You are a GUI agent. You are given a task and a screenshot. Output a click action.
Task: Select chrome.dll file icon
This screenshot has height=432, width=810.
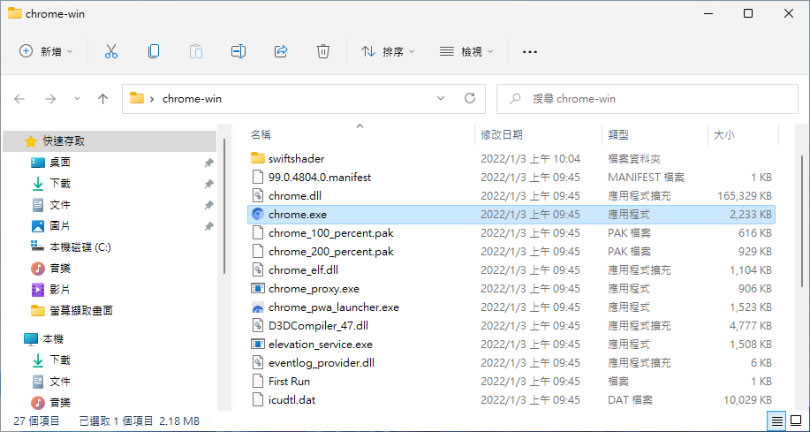click(x=257, y=196)
